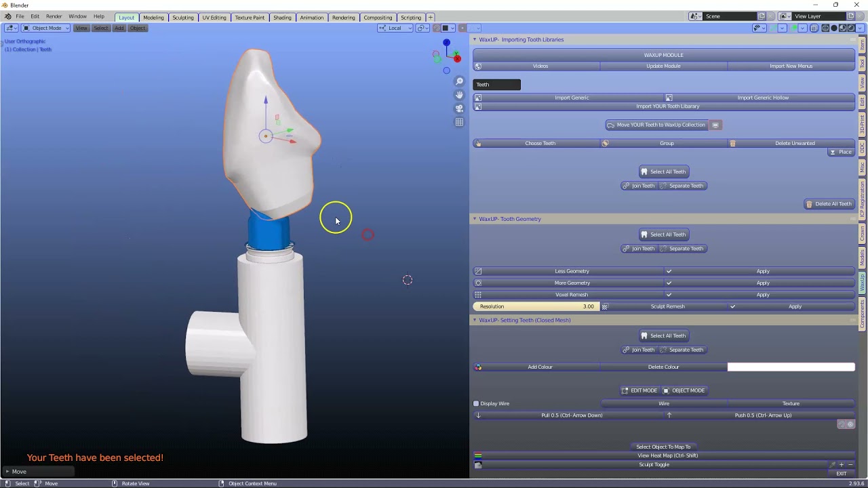Image resolution: width=868 pixels, height=488 pixels.
Task: Click the EDIT MODE button
Action: [639, 390]
